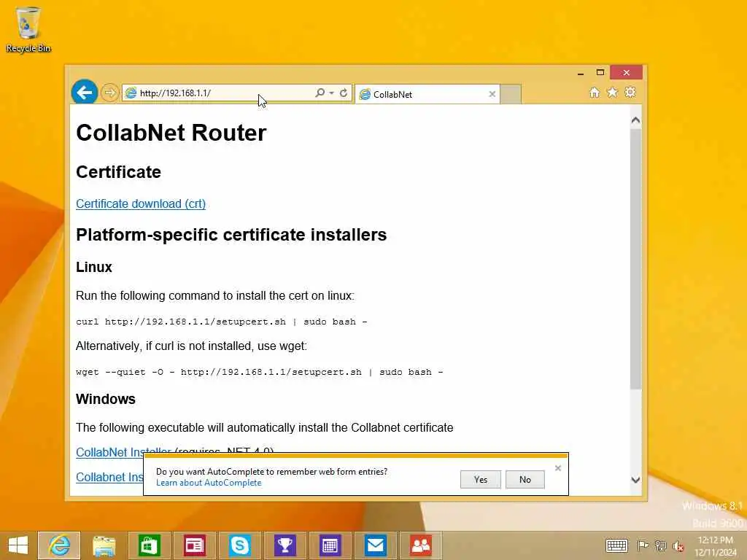
Task: Open the News app taskbar icon
Action: pos(194,545)
